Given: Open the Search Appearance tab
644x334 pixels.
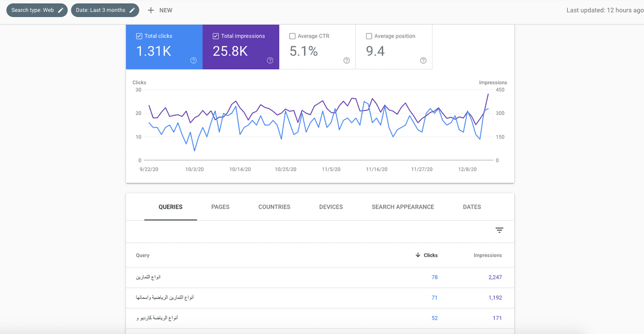Looking at the screenshot, I should [402, 207].
